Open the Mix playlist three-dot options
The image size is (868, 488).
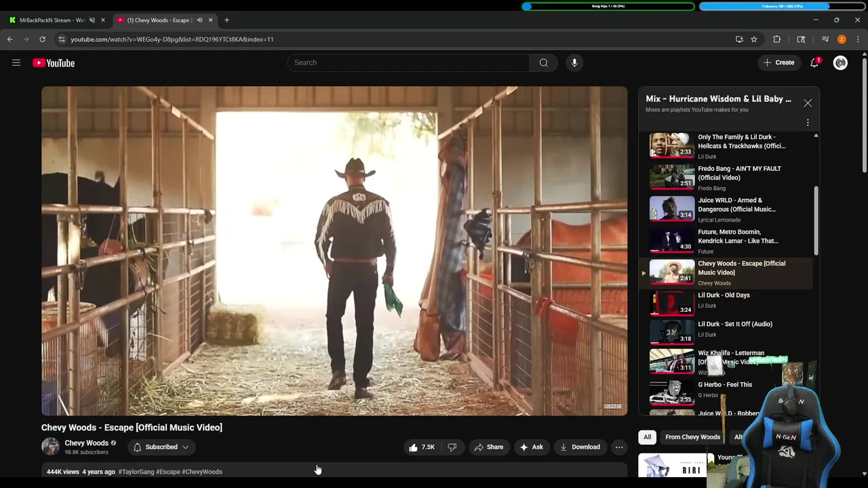pyautogui.click(x=807, y=123)
